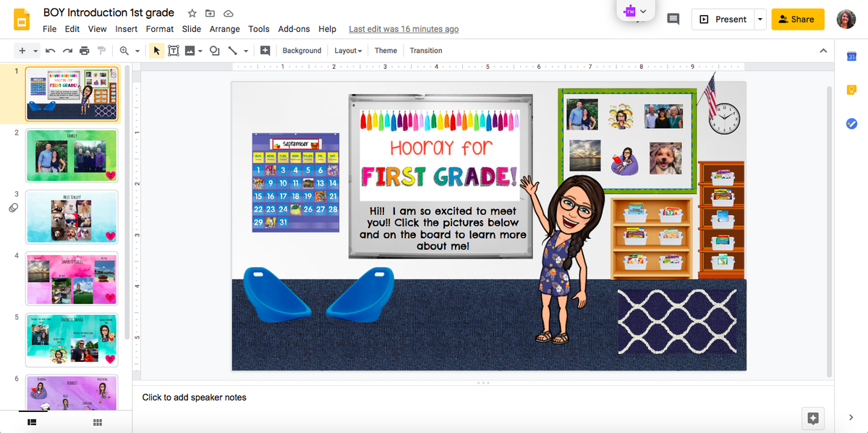Open the View menu

pos(97,29)
